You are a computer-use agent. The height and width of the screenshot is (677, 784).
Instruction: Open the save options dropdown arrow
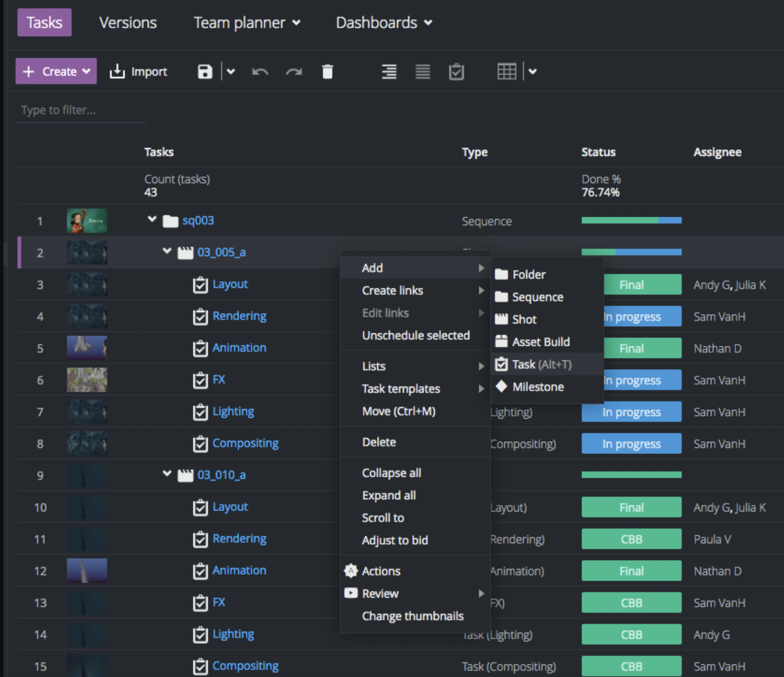[231, 72]
